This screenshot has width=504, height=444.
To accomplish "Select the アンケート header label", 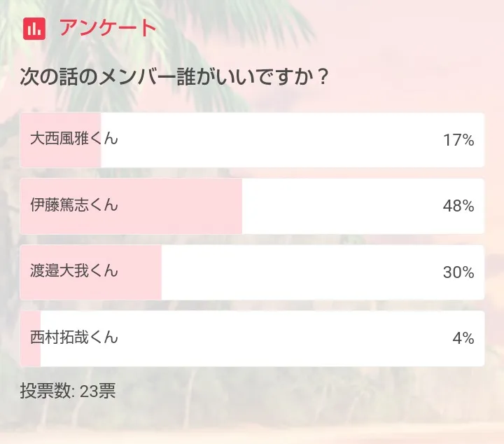I will pos(108,28).
